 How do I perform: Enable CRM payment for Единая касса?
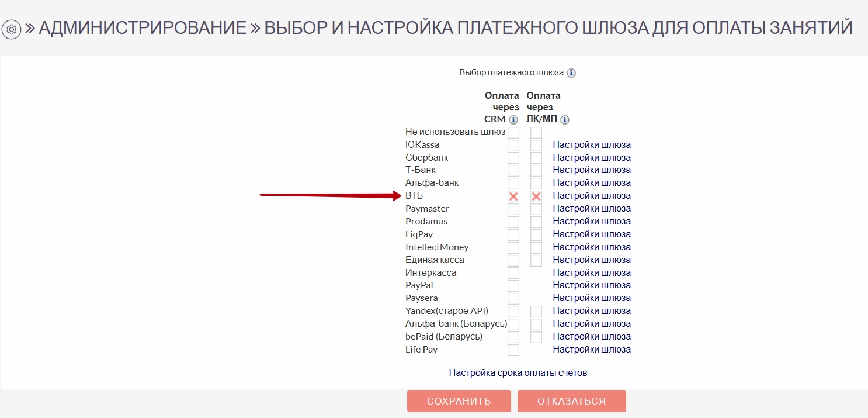click(x=513, y=260)
